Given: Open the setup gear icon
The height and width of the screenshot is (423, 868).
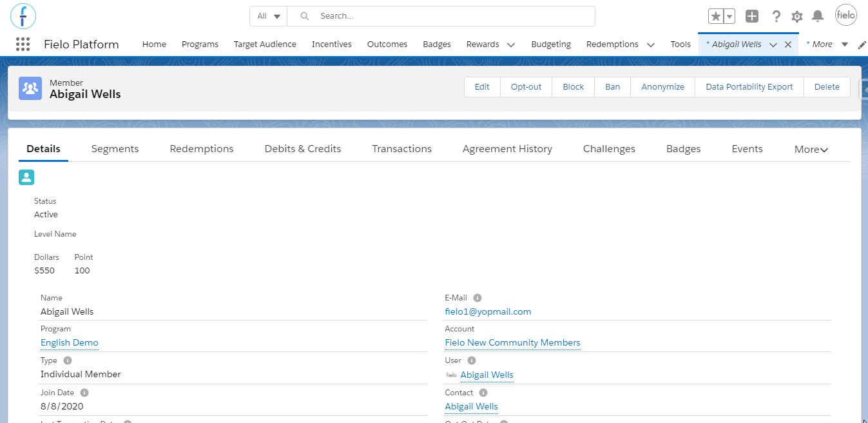Looking at the screenshot, I should 797,16.
